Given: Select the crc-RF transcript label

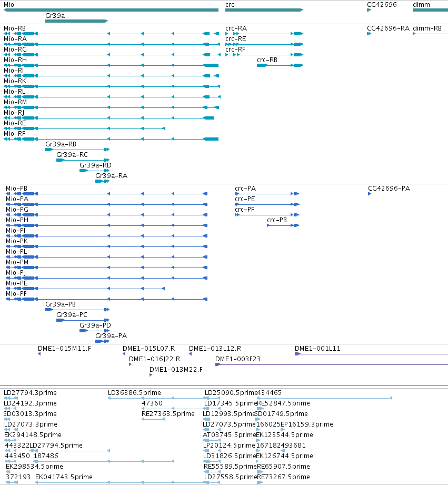Looking at the screenshot, I should click(x=235, y=50).
